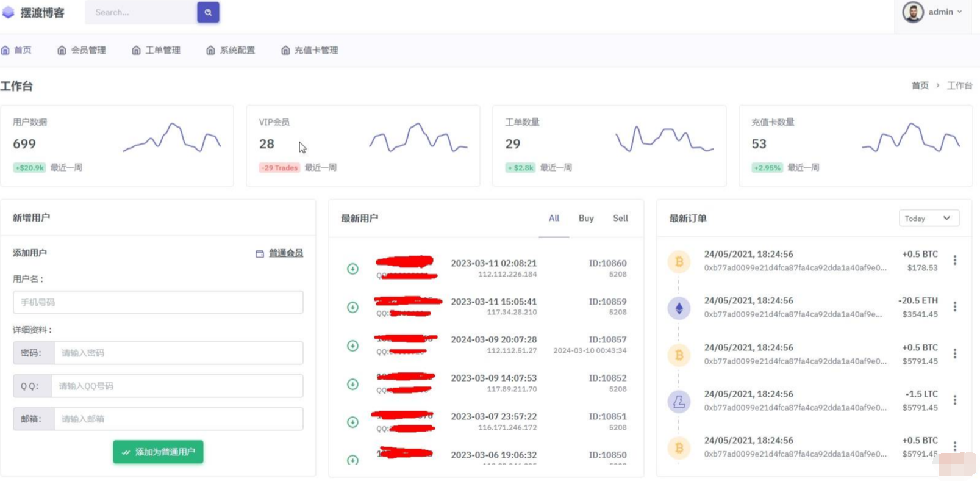The width and height of the screenshot is (980, 481).
Task: Click timestamp 2024-03-09 20:07:28
Action: click(494, 339)
